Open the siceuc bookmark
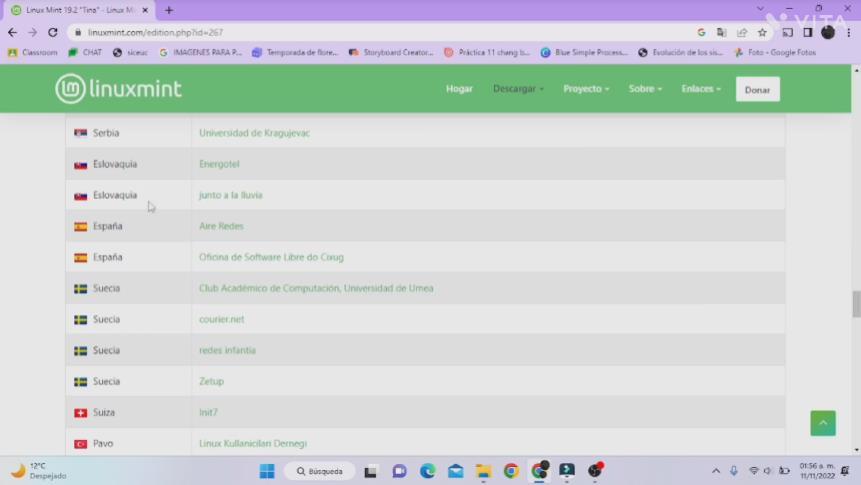 130,53
